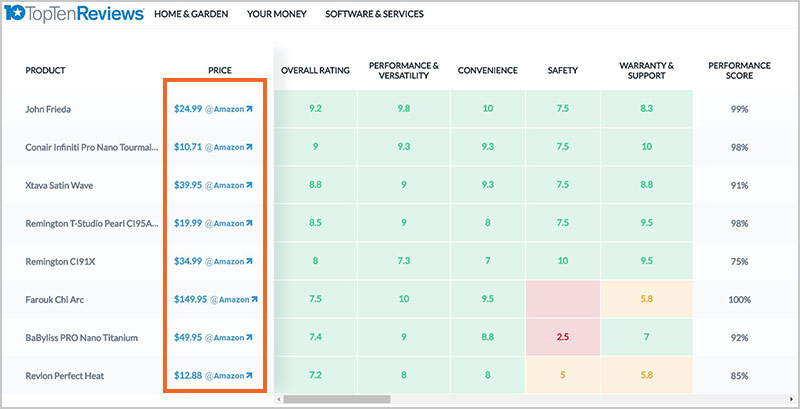Image resolution: width=800 pixels, height=409 pixels.
Task: Click Remington CI91X performance value 7.3
Action: (404, 261)
